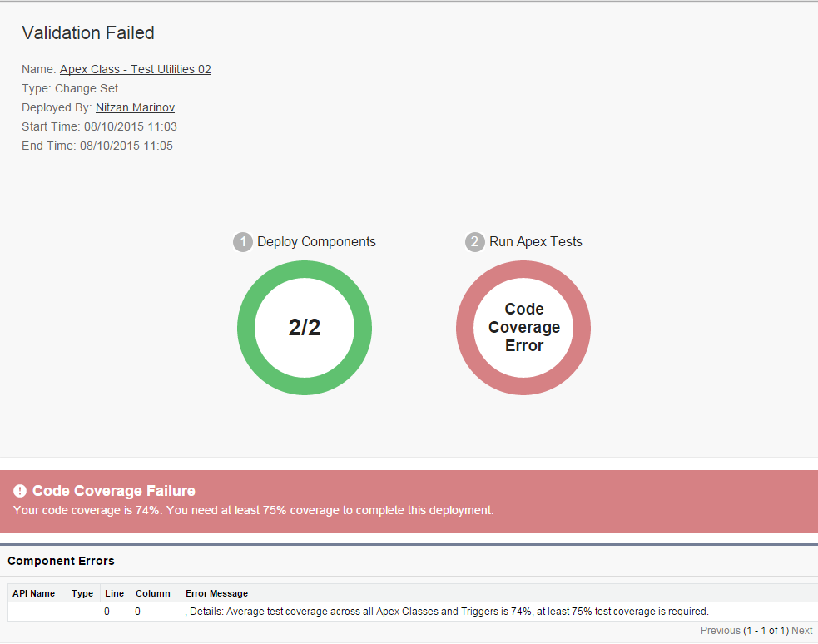Sort by the Line column header
Viewport: 818px width, 644px height.
[114, 593]
